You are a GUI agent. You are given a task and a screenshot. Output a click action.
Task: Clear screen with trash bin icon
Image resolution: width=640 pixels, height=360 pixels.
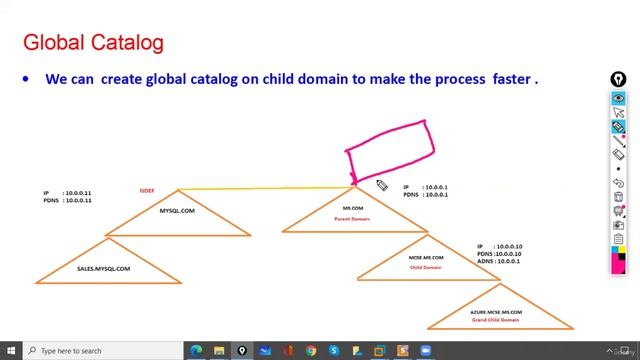coord(618,197)
